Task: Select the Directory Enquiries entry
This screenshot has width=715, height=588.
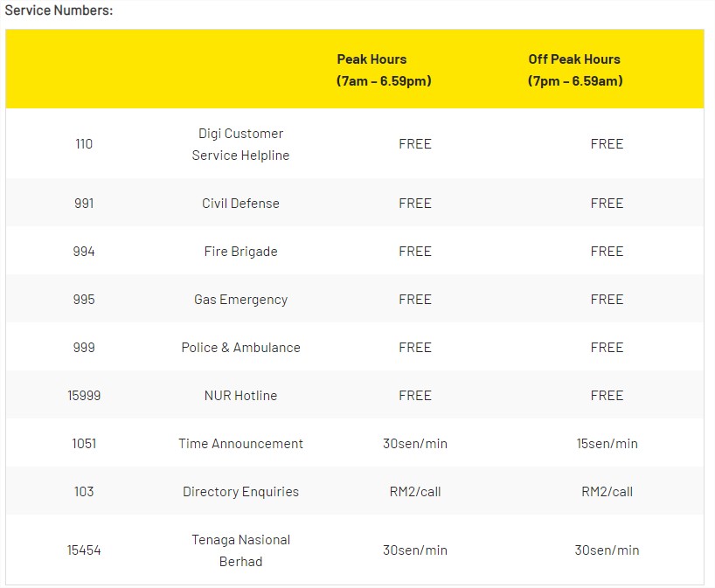Action: click(240, 491)
